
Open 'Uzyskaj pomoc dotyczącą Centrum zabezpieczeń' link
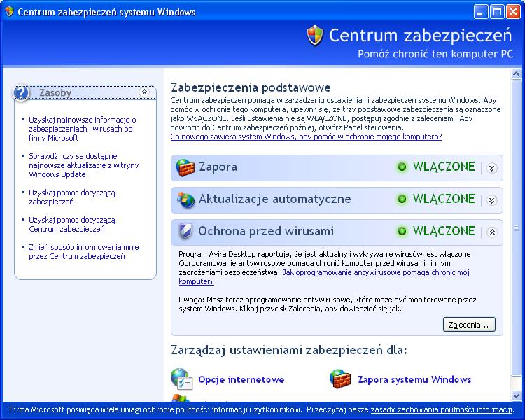point(72,225)
